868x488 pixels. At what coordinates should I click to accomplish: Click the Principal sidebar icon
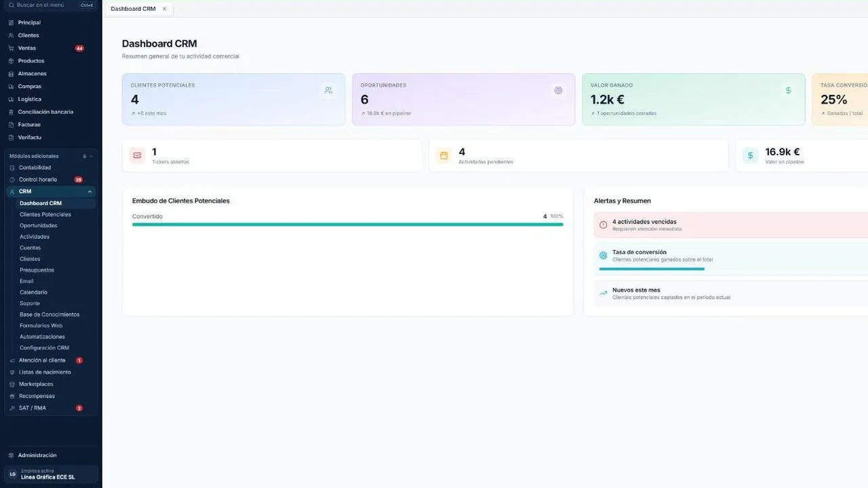(x=11, y=22)
